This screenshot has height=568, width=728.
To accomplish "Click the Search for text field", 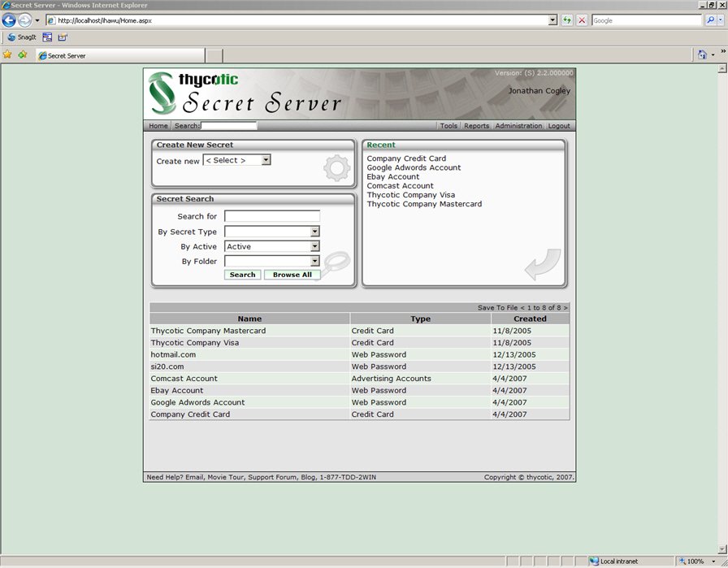I will [272, 216].
